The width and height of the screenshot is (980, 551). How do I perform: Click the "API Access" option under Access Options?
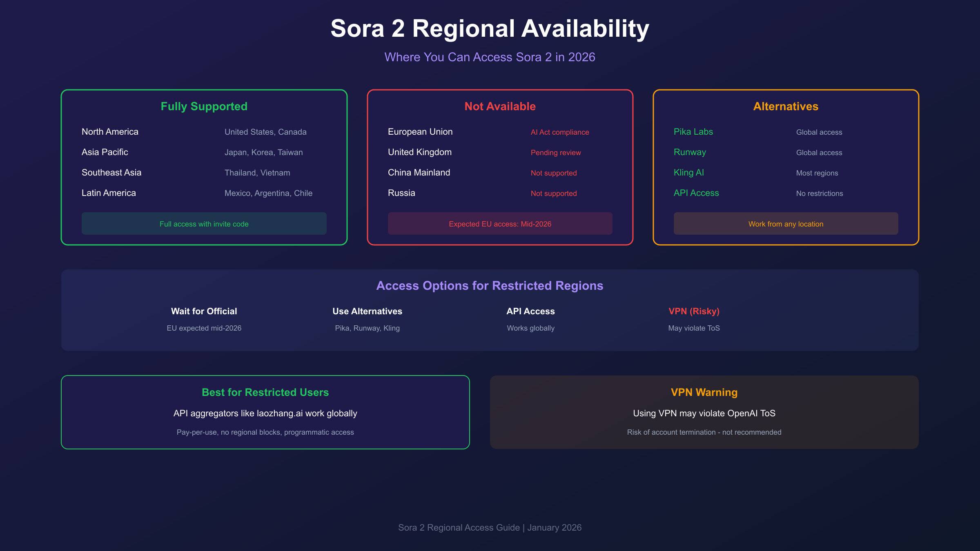[x=530, y=311]
